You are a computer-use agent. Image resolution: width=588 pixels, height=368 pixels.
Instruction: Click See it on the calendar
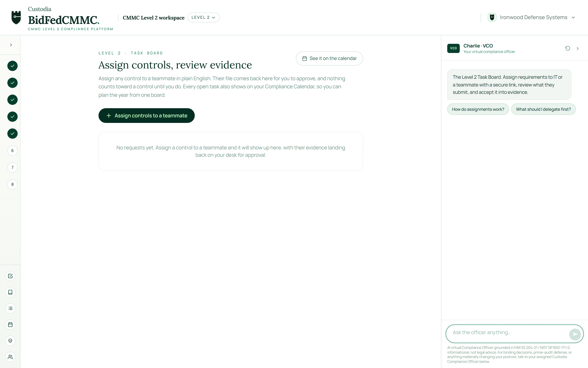pyautogui.click(x=329, y=58)
